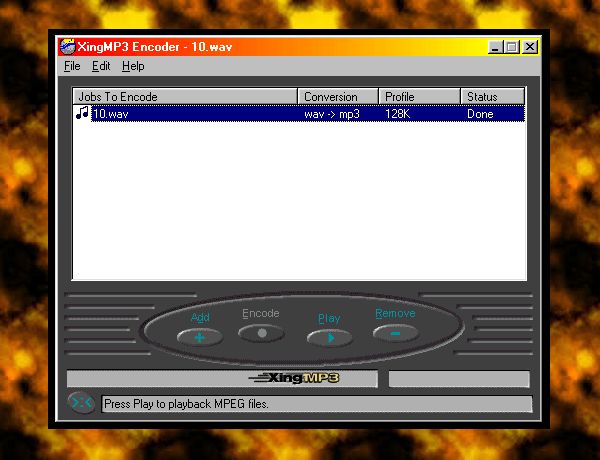
Task: Click the minus Remove button
Action: (396, 332)
